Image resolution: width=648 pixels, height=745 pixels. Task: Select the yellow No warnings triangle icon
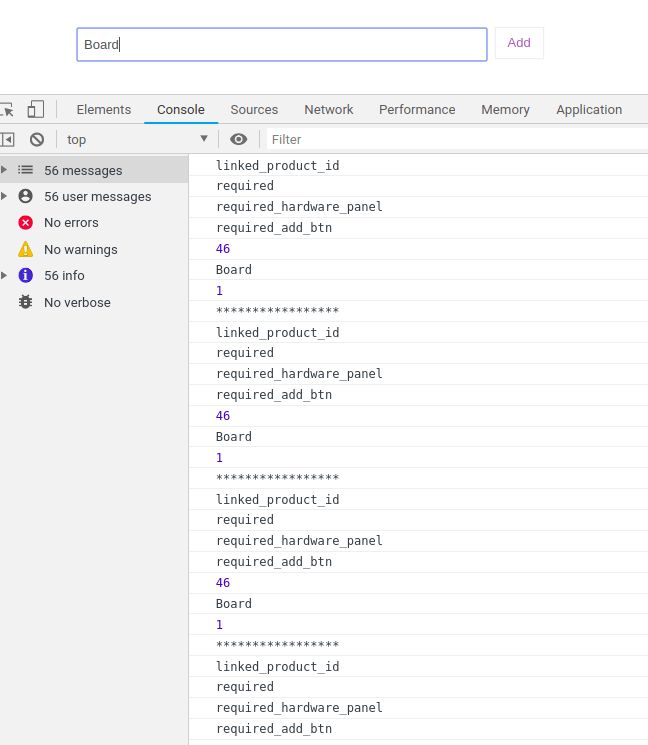coord(26,249)
